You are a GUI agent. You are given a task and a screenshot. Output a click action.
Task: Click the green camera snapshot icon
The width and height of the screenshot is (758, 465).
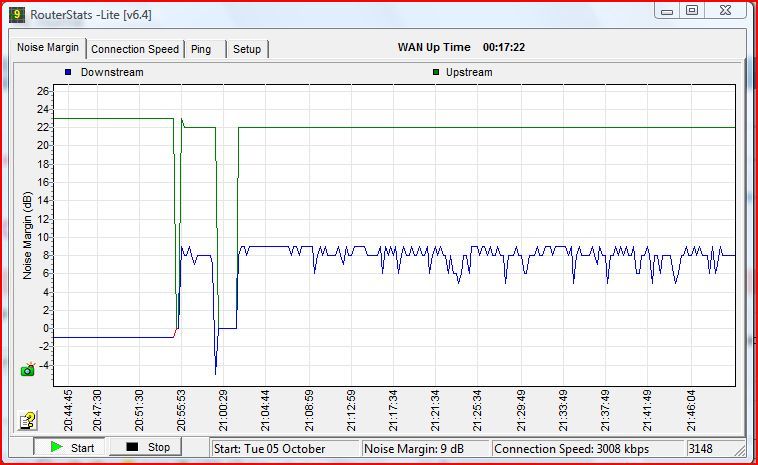pyautogui.click(x=28, y=369)
